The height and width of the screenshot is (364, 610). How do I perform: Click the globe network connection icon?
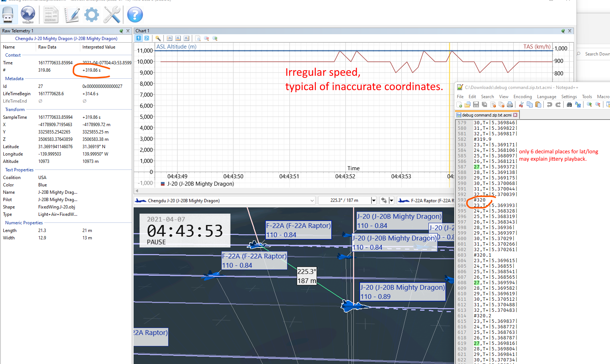(x=28, y=15)
